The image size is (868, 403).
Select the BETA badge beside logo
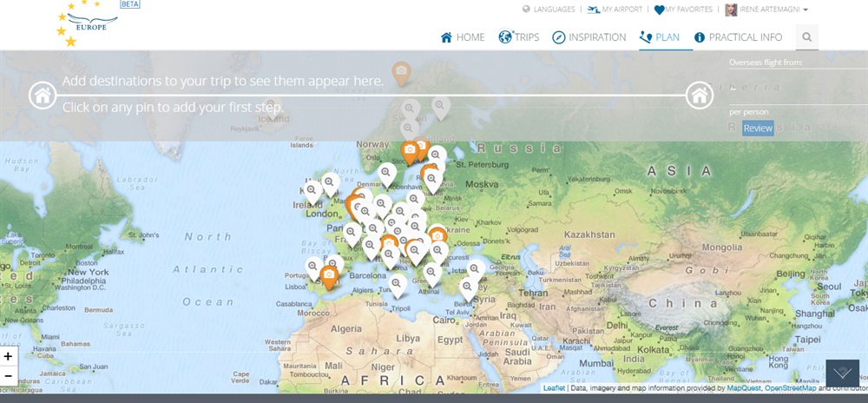[x=130, y=3]
